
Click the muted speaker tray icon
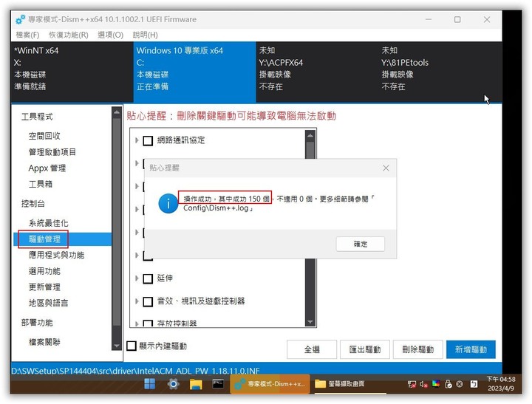coord(423,384)
